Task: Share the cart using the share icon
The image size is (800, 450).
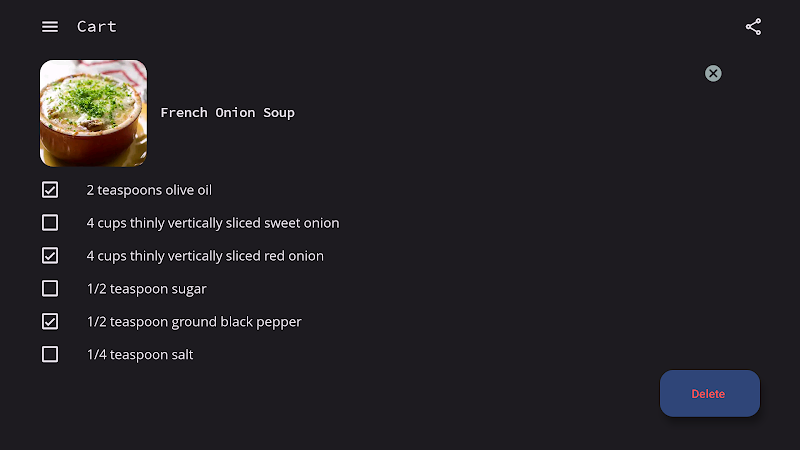Action: point(753,27)
